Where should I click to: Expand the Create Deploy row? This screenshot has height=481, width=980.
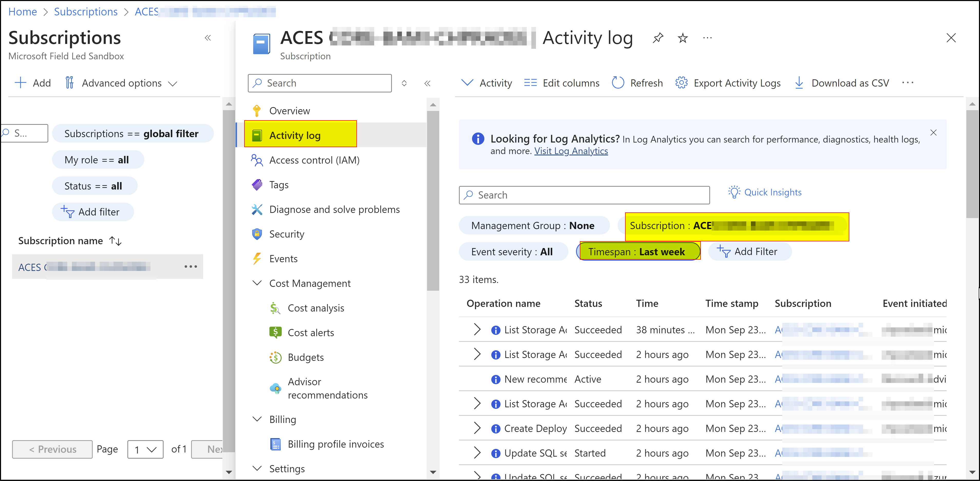[477, 429]
